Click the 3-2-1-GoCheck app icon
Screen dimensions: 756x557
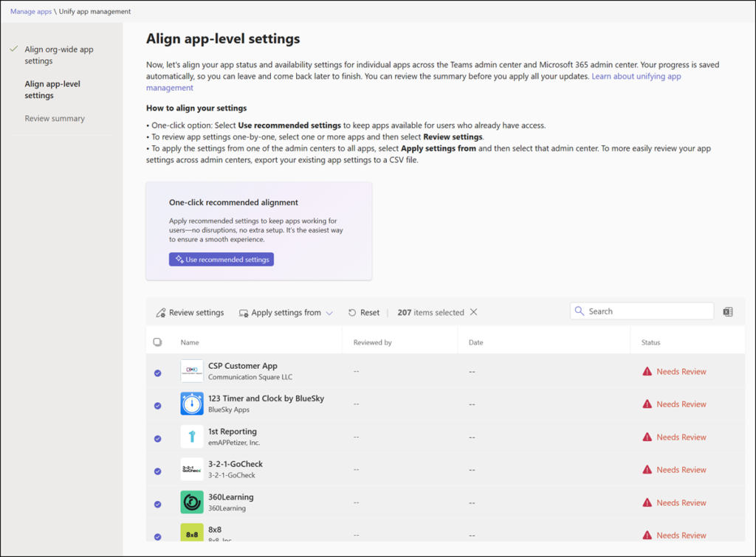click(192, 469)
